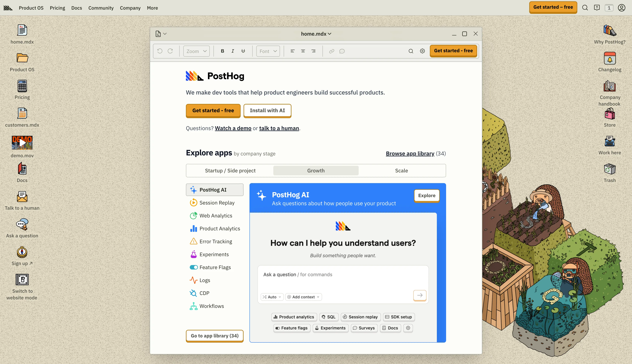Screen dimensions: 632x364
Task: Click center align text icon
Action: tap(303, 51)
